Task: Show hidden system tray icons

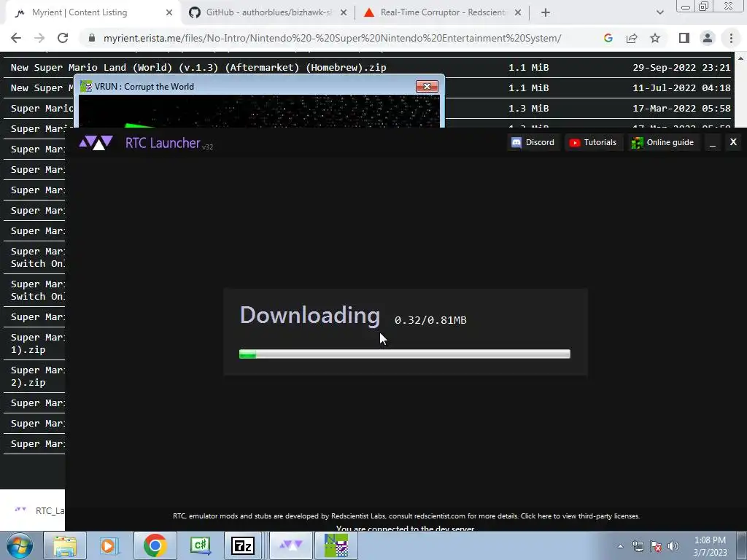Action: [x=620, y=546]
